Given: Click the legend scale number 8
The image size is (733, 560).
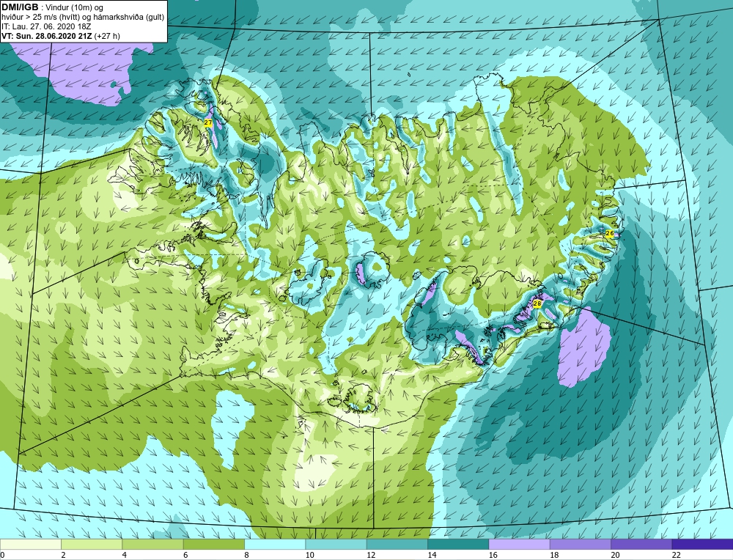Looking at the screenshot, I should (246, 555).
